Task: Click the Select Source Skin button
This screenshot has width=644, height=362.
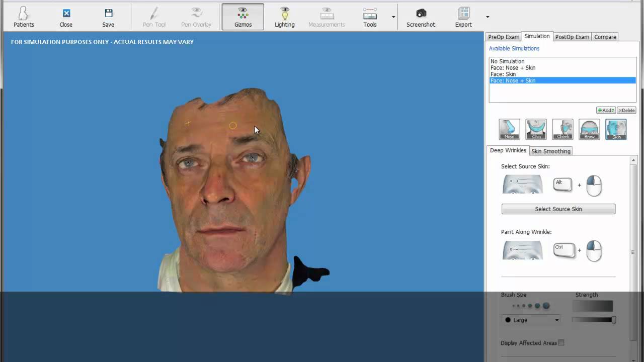Action: [558, 209]
